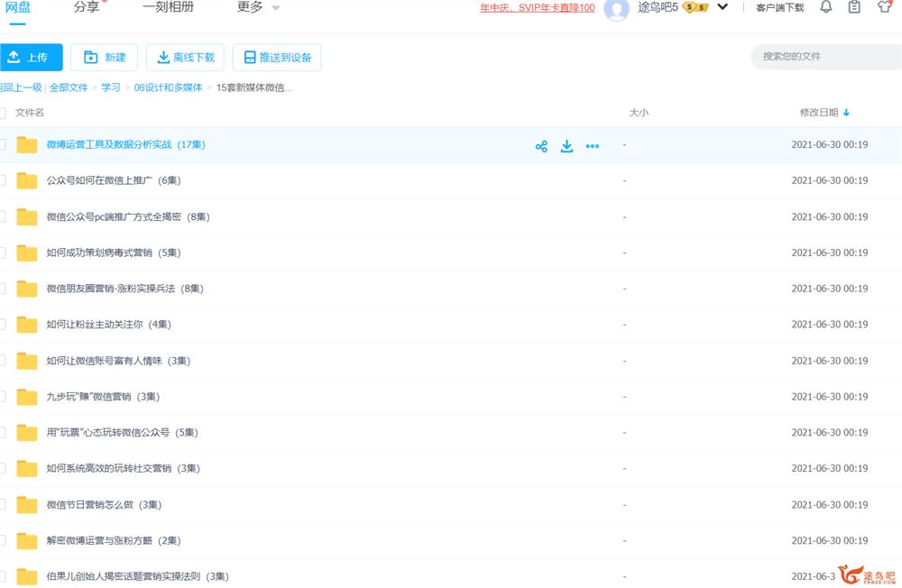The height and width of the screenshot is (588, 902).
Task: Click the folder icon of 用"玩票"心态玩转微信公众号
Action: pyautogui.click(x=26, y=432)
